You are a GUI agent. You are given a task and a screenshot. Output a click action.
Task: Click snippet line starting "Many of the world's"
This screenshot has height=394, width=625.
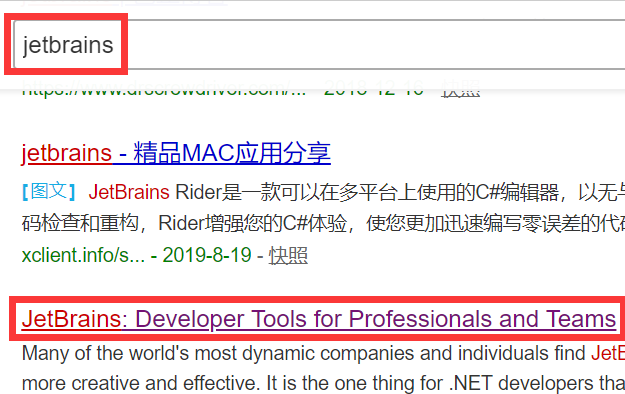click(x=323, y=353)
